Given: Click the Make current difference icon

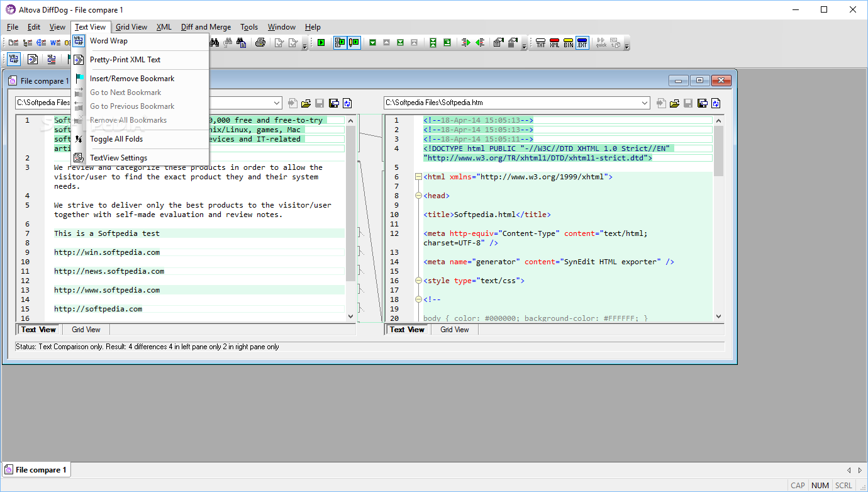Looking at the screenshot, I should pyautogui.click(x=447, y=43).
